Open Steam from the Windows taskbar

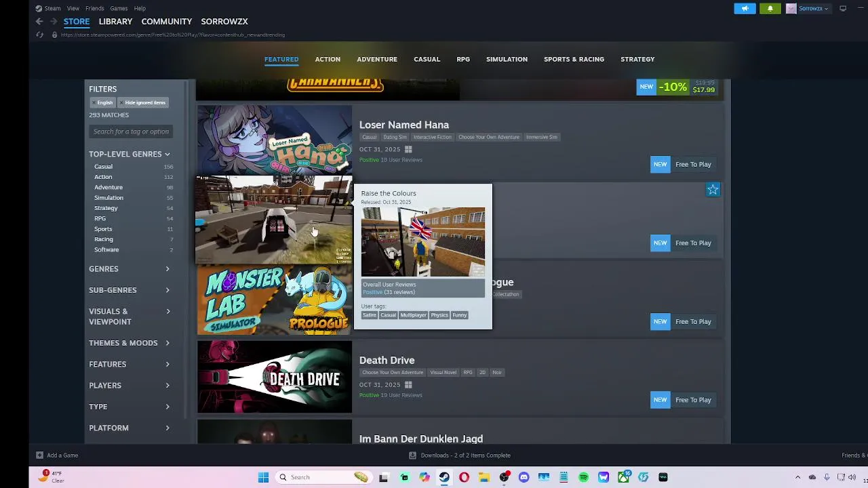pyautogui.click(x=444, y=477)
